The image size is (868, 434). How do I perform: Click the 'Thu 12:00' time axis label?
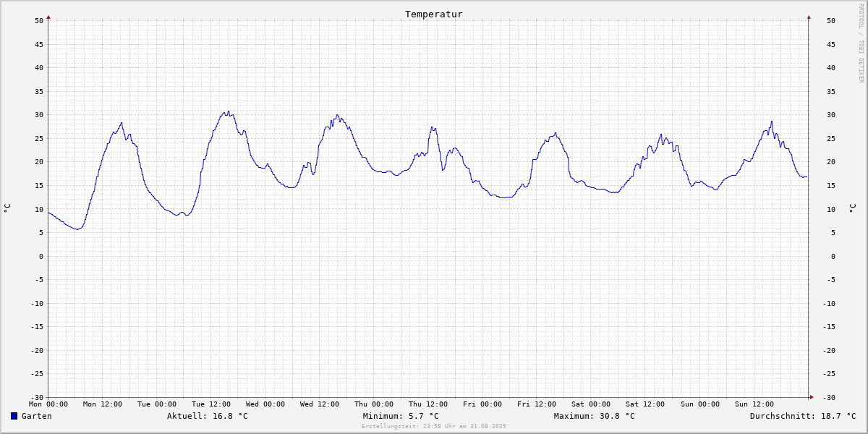(428, 404)
